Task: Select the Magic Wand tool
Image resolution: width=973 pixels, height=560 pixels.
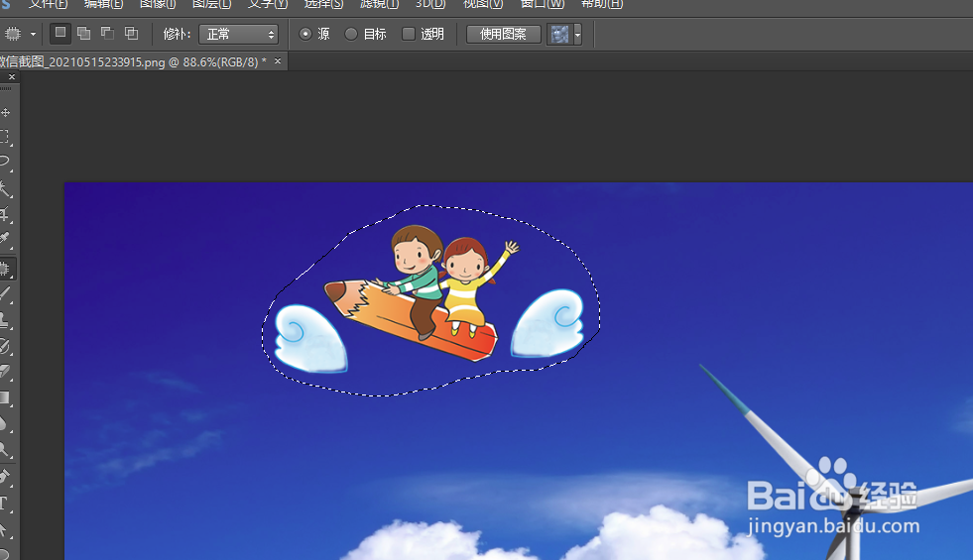Action: (x=5, y=188)
